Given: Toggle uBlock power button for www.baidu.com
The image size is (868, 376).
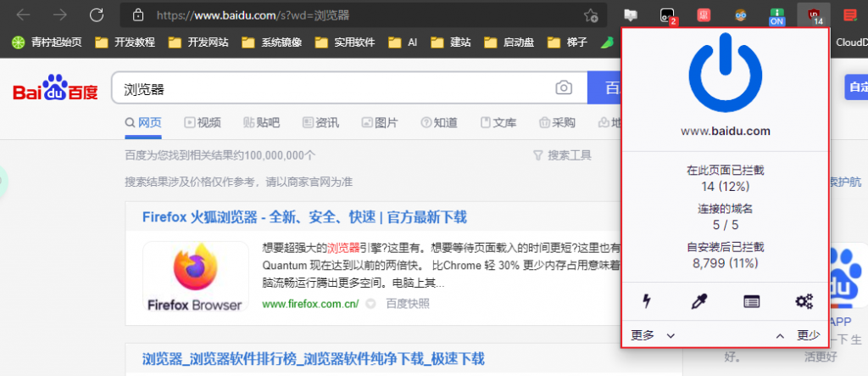Looking at the screenshot, I should [726, 75].
